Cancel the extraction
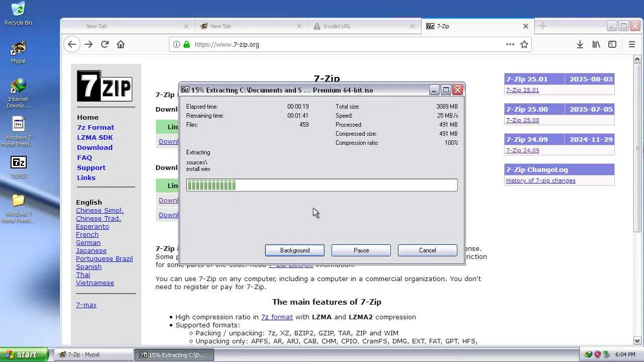 pos(428,250)
